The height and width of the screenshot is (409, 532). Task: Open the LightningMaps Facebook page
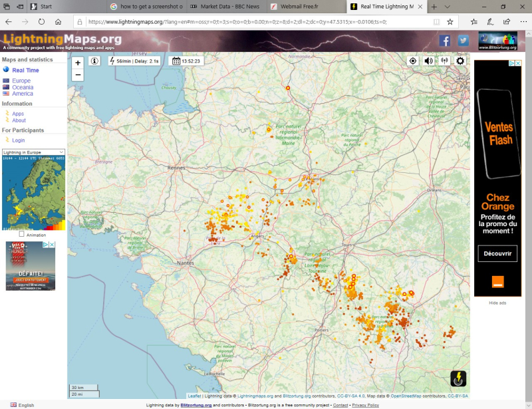click(445, 41)
